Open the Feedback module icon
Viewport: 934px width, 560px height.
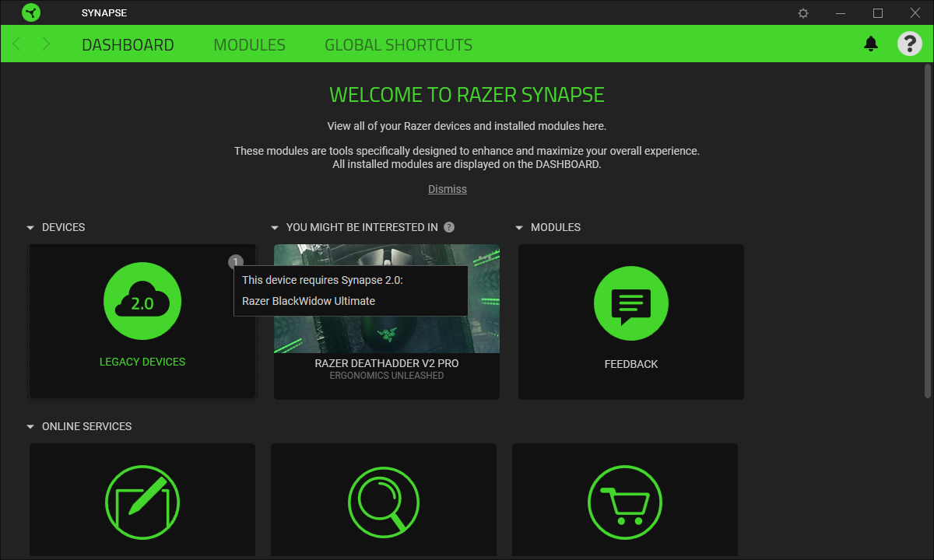631,303
